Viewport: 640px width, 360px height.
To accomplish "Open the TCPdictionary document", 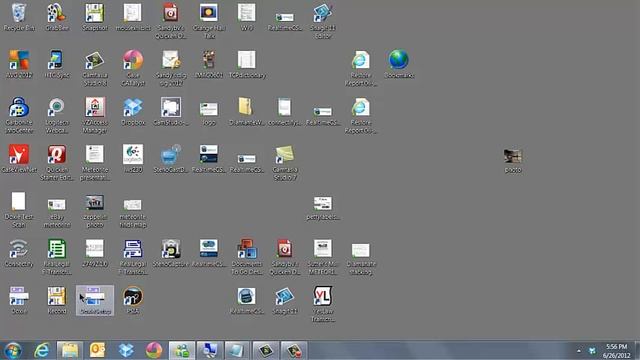I will [247, 64].
